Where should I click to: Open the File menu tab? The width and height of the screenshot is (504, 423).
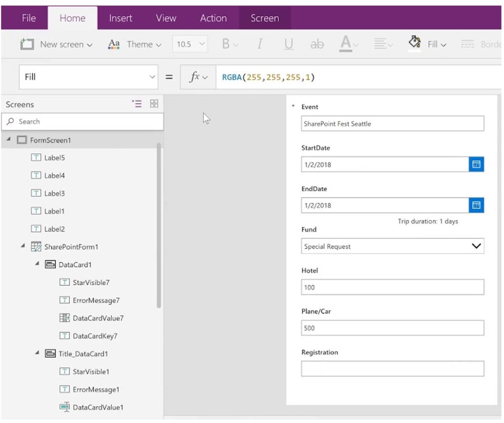point(29,18)
